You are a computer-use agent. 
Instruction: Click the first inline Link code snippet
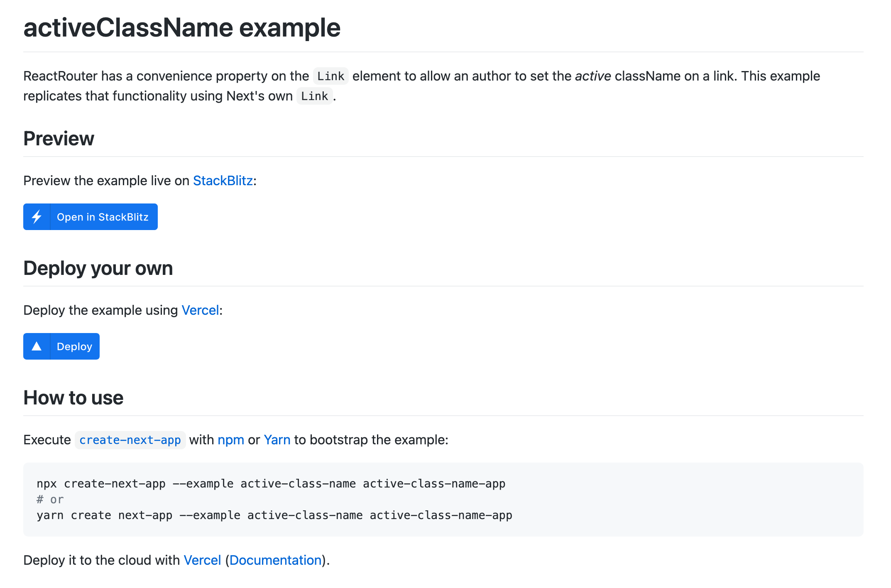pos(330,76)
